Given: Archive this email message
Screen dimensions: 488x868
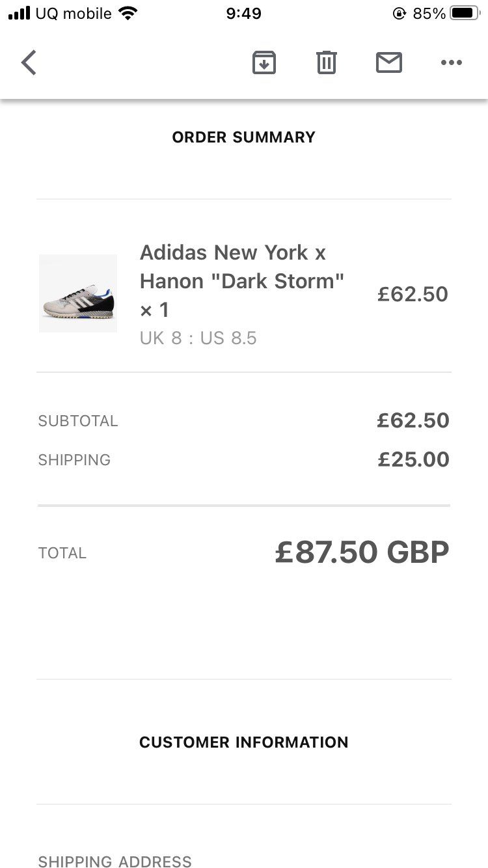Looking at the screenshot, I should click(264, 63).
